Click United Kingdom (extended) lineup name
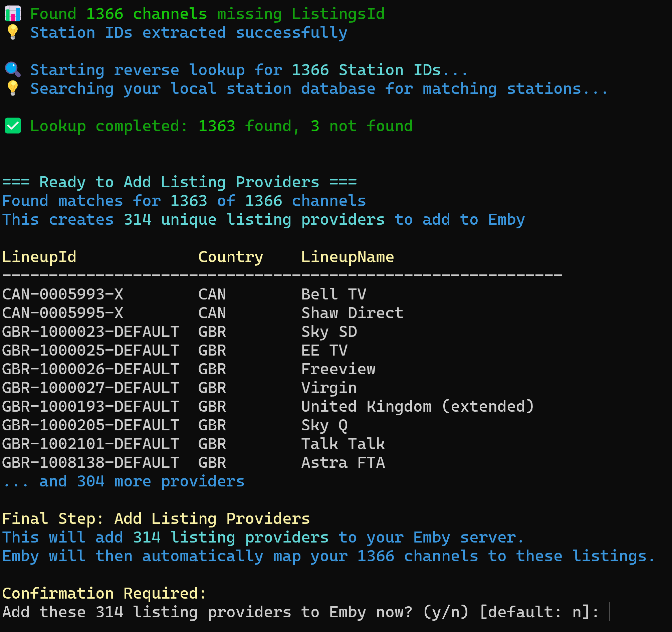The height and width of the screenshot is (632, 672). coord(417,406)
